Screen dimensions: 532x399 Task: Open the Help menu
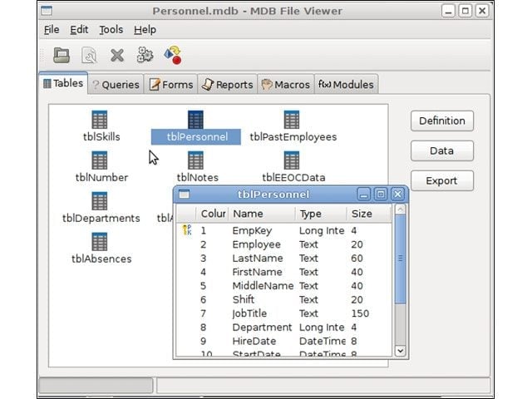coord(145,30)
